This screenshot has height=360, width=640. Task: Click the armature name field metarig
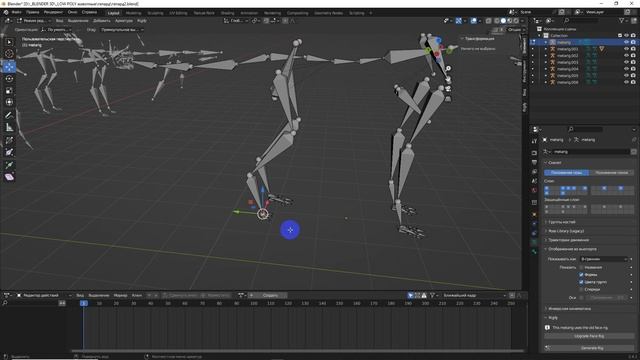tap(590, 151)
